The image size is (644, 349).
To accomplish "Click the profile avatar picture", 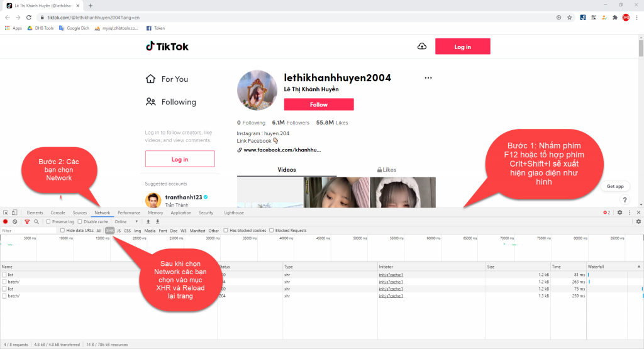I will coord(257,91).
